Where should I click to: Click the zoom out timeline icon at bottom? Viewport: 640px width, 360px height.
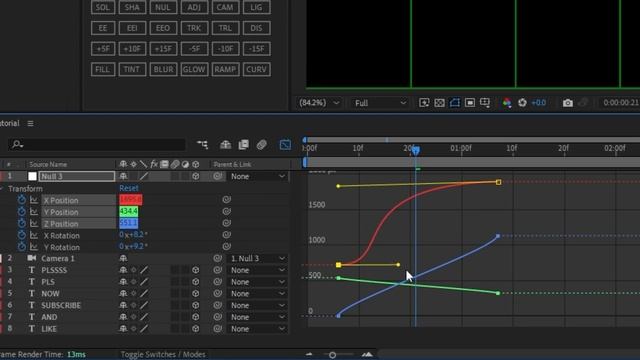(x=309, y=354)
